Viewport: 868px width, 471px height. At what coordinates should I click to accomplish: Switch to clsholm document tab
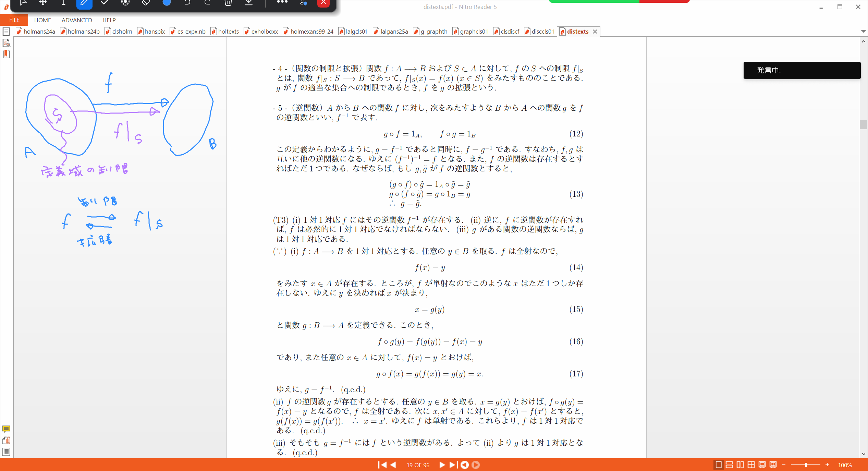119,32
